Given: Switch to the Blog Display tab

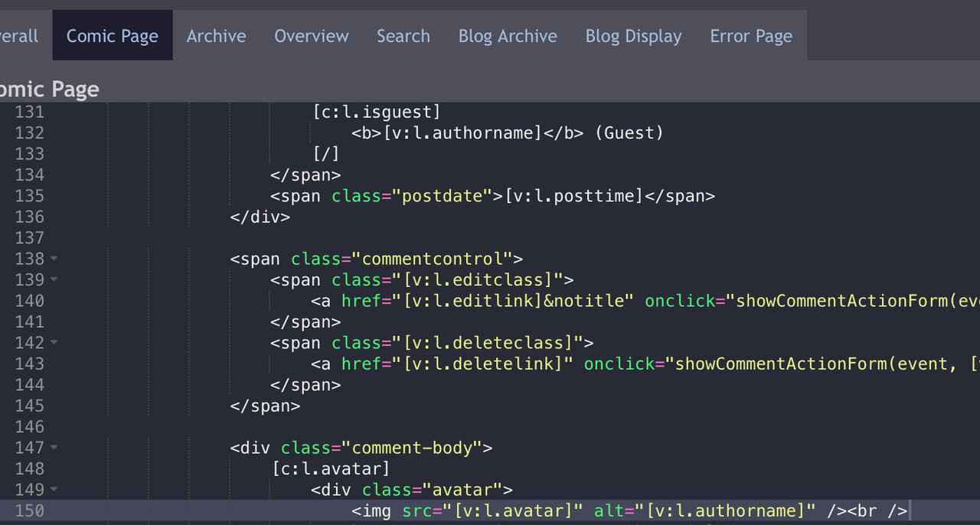Looking at the screenshot, I should click(633, 36).
